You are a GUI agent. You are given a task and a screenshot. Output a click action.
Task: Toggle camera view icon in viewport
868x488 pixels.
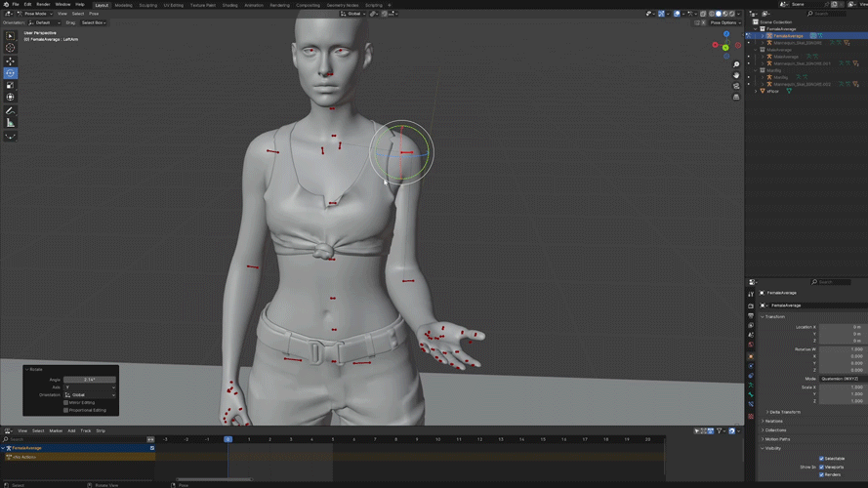[x=736, y=87]
